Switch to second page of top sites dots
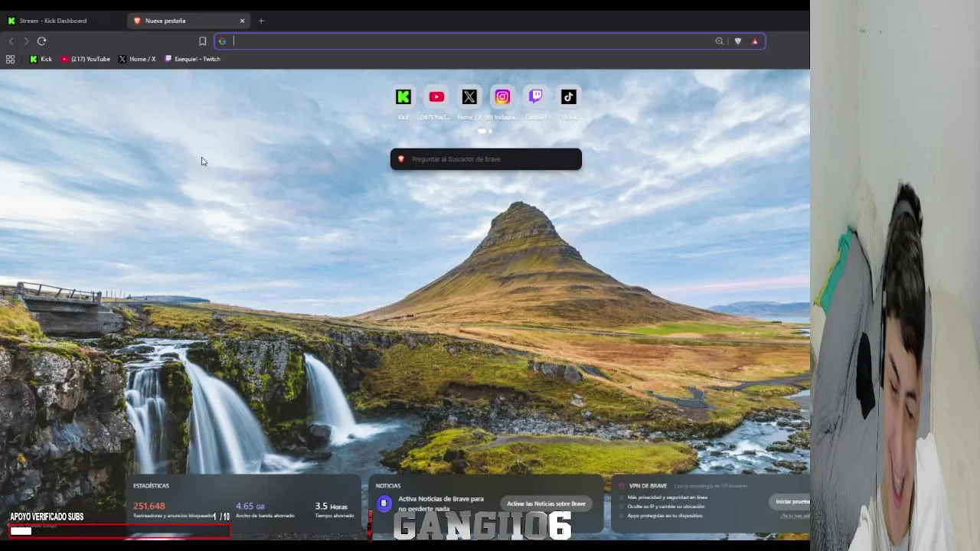980x551 pixels. (490, 131)
